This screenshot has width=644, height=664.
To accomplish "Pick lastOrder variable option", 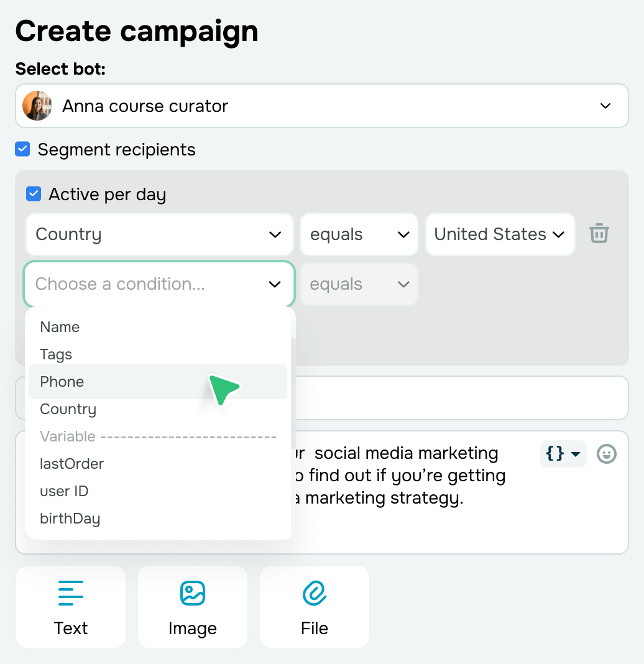I will tap(71, 464).
